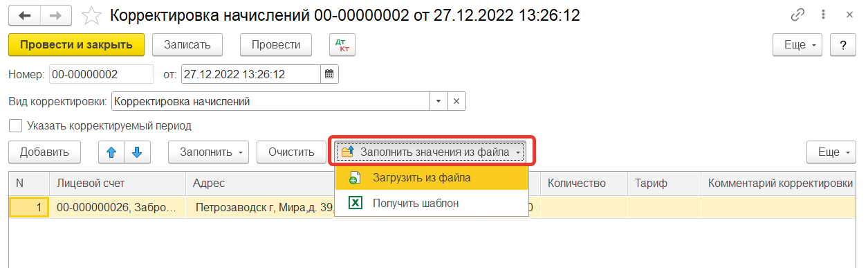Screen dimensions: 868x268
Task: Copy link via the chain icon
Action: [797, 15]
